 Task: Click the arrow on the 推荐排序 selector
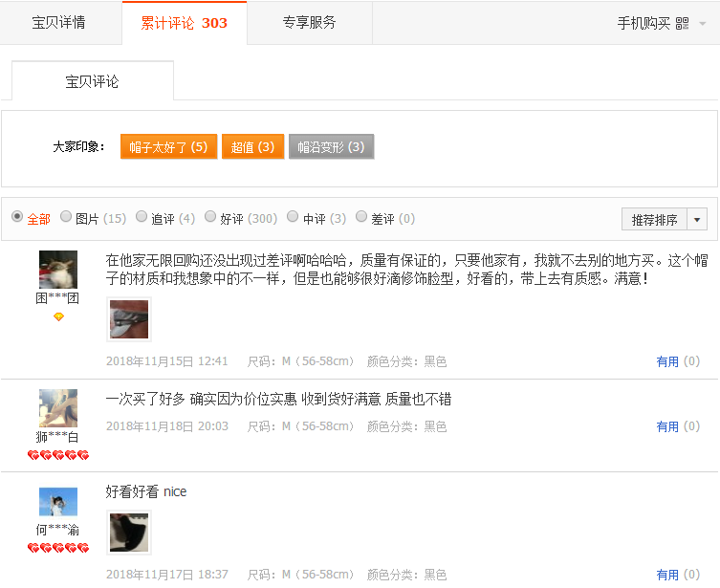[697, 219]
